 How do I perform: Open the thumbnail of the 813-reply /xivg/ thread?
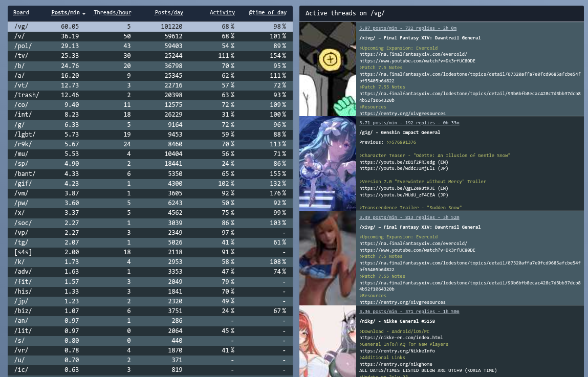coord(328,258)
